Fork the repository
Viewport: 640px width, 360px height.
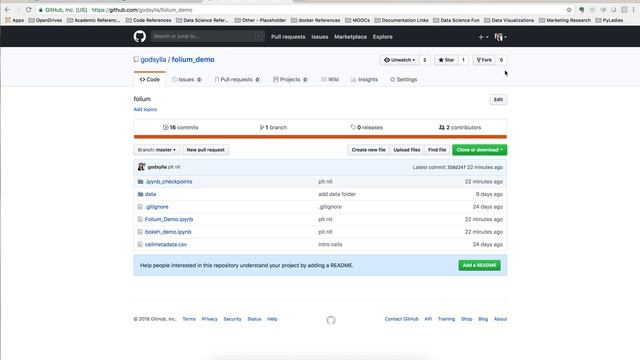484,60
